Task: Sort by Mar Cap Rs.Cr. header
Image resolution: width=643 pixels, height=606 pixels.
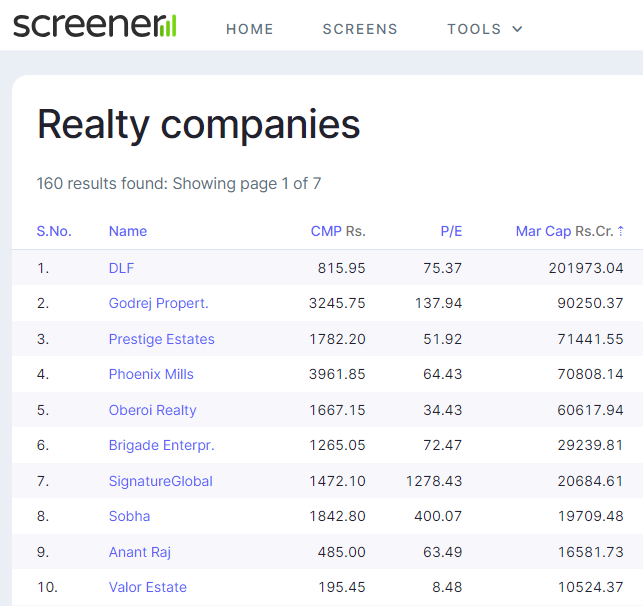Action: click(x=565, y=231)
